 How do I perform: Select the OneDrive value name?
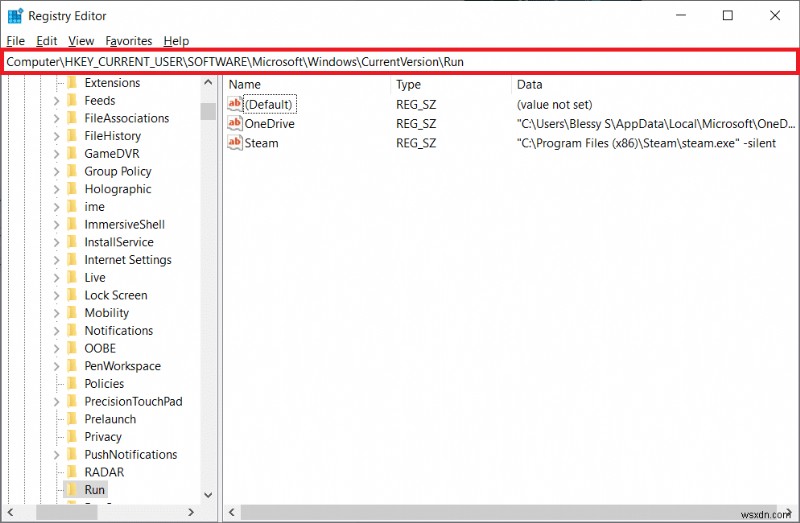coord(269,123)
